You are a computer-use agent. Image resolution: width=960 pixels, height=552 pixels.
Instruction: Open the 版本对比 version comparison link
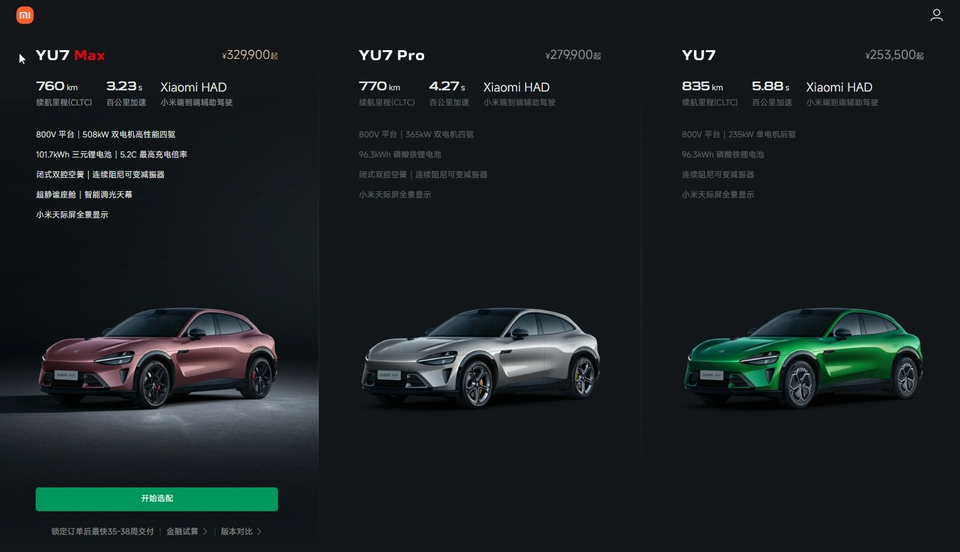(236, 531)
